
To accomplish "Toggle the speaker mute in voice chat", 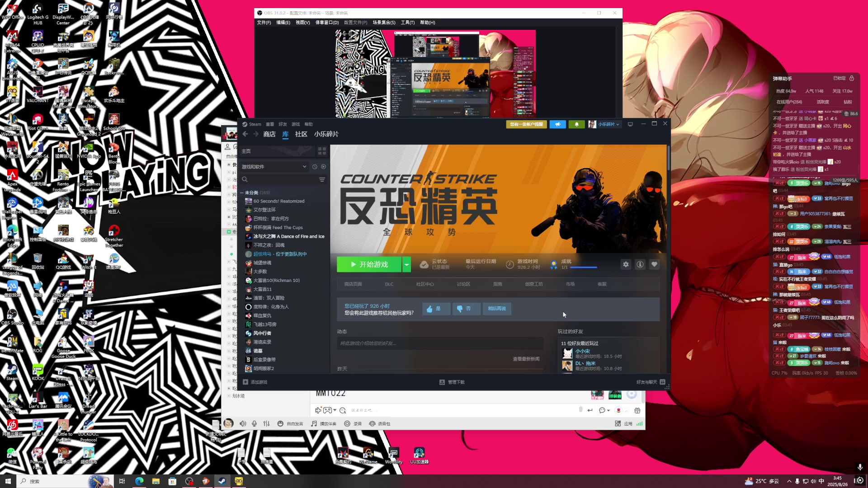I will click(x=243, y=423).
